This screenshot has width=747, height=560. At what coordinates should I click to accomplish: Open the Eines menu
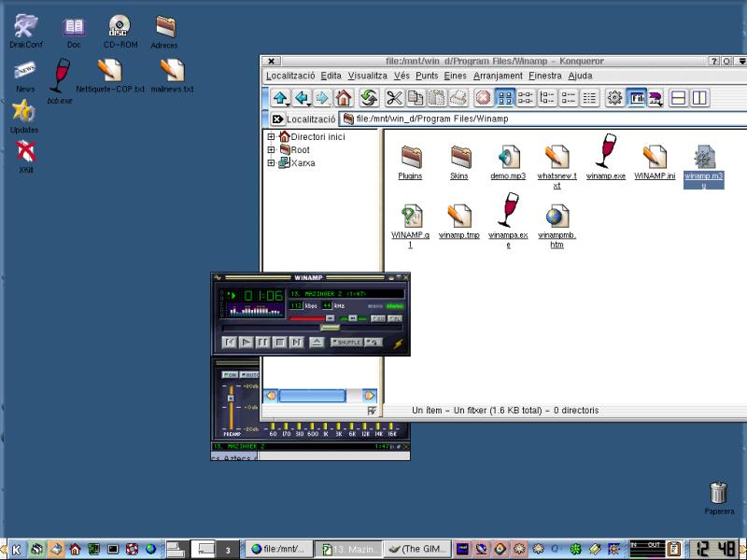455,76
